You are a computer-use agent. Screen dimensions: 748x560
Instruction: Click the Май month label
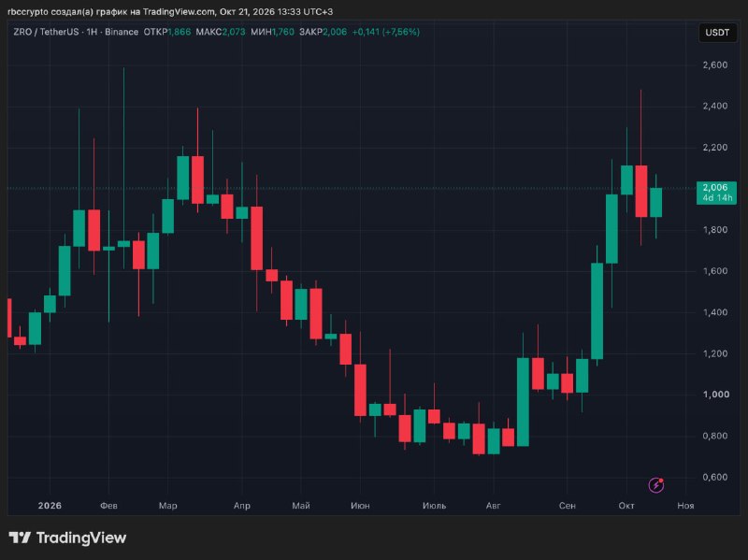pyautogui.click(x=301, y=506)
